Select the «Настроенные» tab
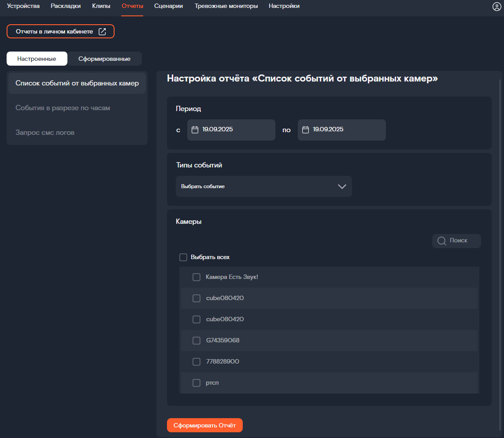 pos(37,59)
